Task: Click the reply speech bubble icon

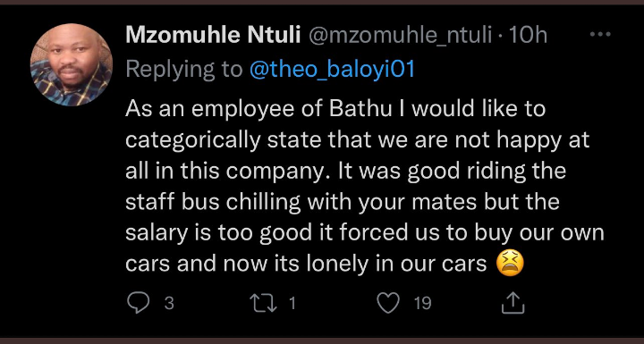Action: coord(138,304)
